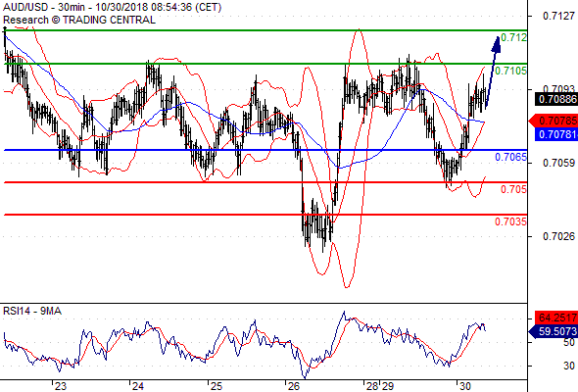The image size is (578, 392).
Task: Click the blue RSI value tag 59.5073
Action: (x=554, y=331)
